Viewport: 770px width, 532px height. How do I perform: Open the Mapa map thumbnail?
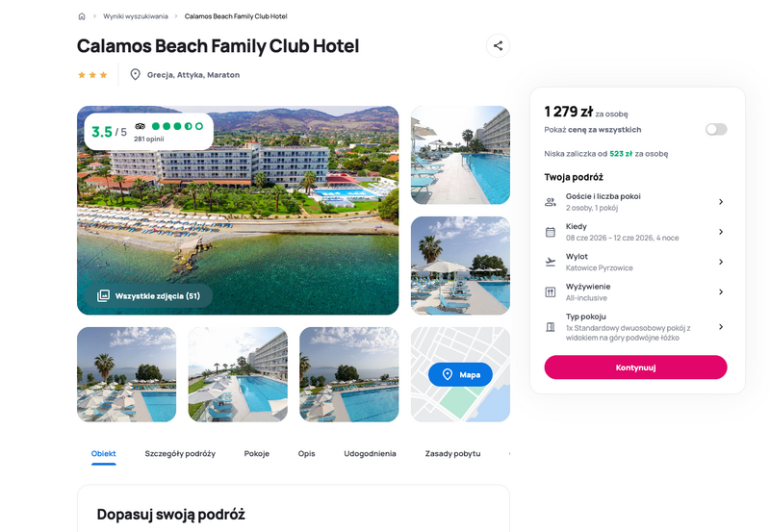coord(460,374)
